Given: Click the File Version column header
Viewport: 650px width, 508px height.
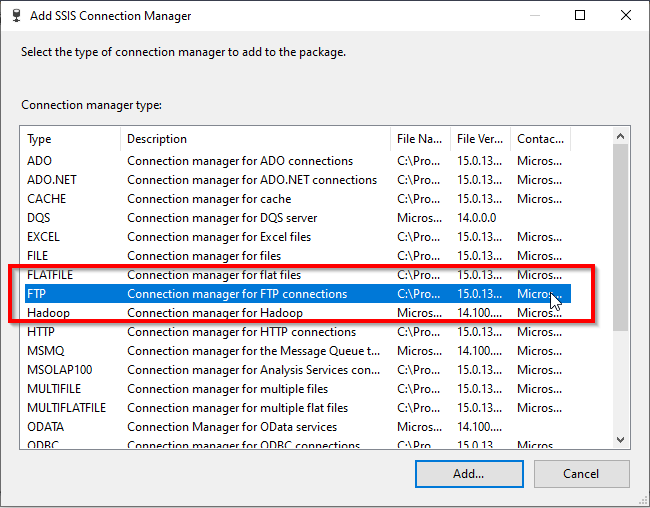Looking at the screenshot, I should tap(480, 139).
